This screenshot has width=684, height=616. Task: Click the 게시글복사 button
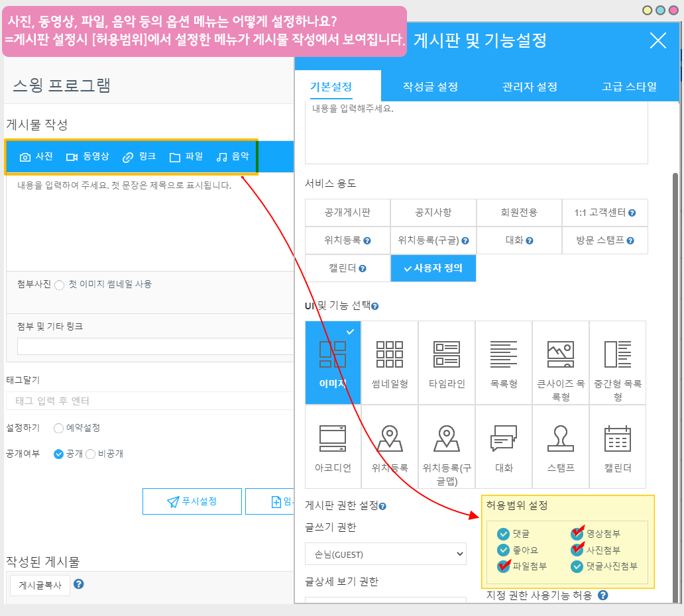point(39,585)
